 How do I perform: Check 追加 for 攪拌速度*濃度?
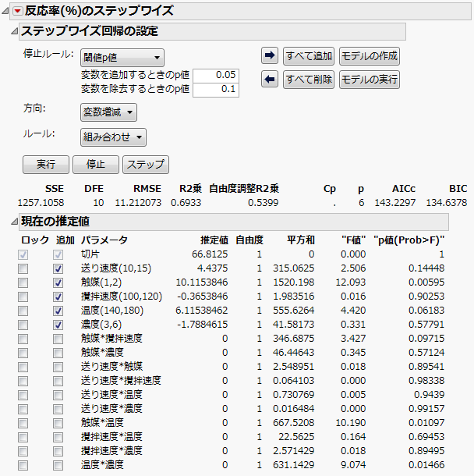(58, 451)
